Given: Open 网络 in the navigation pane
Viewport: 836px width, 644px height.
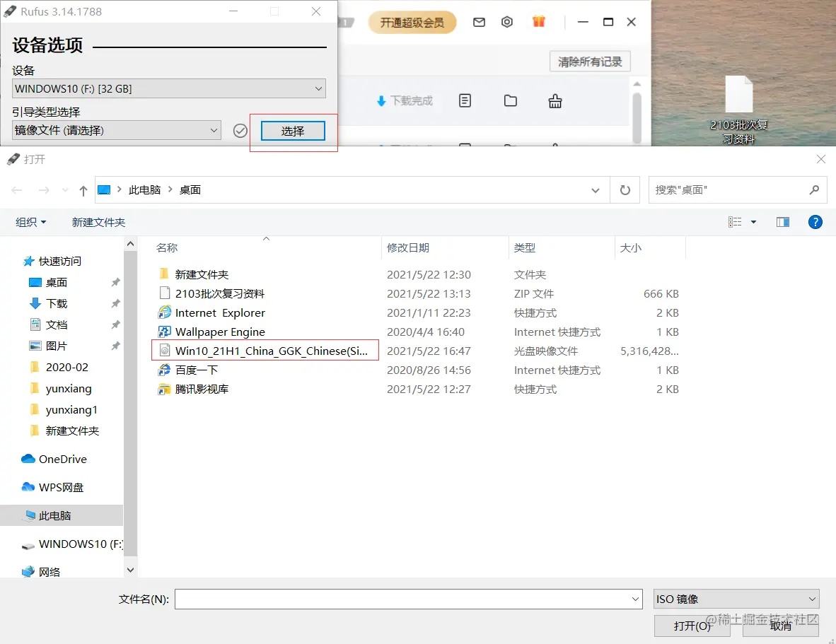Looking at the screenshot, I should (49, 572).
